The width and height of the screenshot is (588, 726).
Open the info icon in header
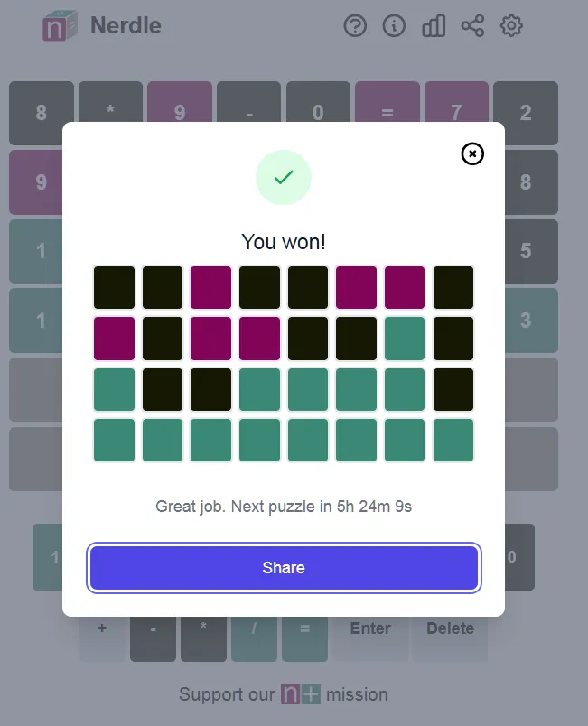click(x=394, y=25)
